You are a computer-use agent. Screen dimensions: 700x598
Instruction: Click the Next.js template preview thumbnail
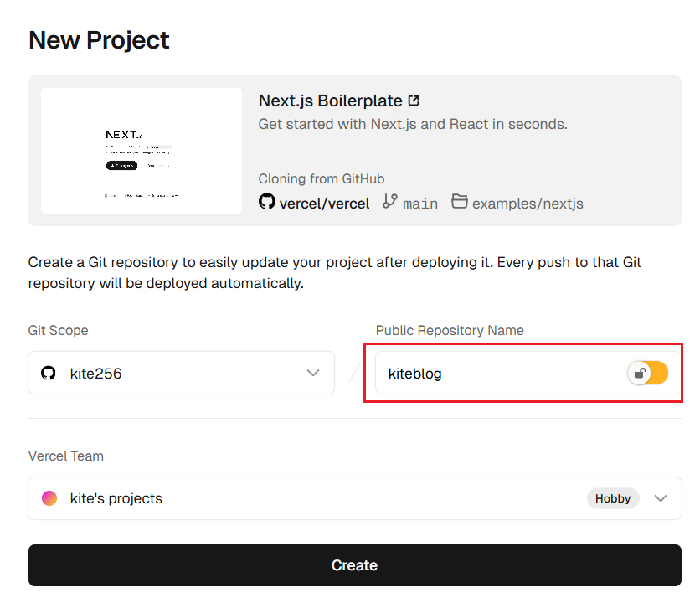[142, 151]
